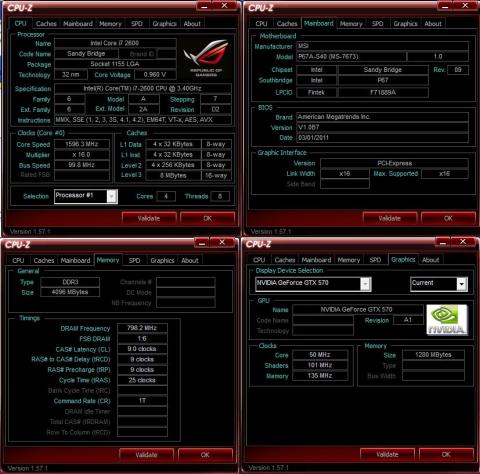The image size is (480, 474).
Task: Click the Command Rate 1T value
Action: pos(142,401)
